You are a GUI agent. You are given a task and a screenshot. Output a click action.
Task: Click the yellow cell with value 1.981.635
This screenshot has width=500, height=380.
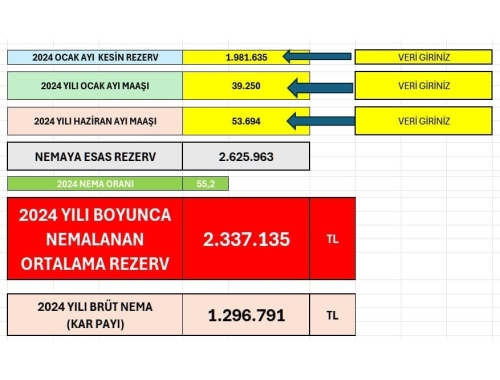coord(246,57)
